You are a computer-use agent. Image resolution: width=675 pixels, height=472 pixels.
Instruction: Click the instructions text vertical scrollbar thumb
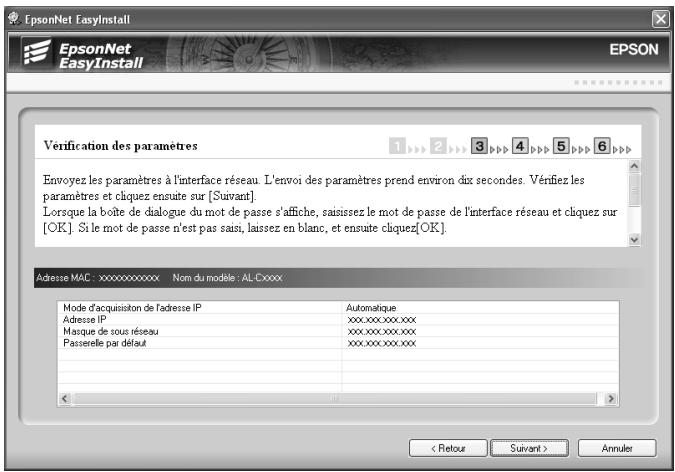coord(634,189)
